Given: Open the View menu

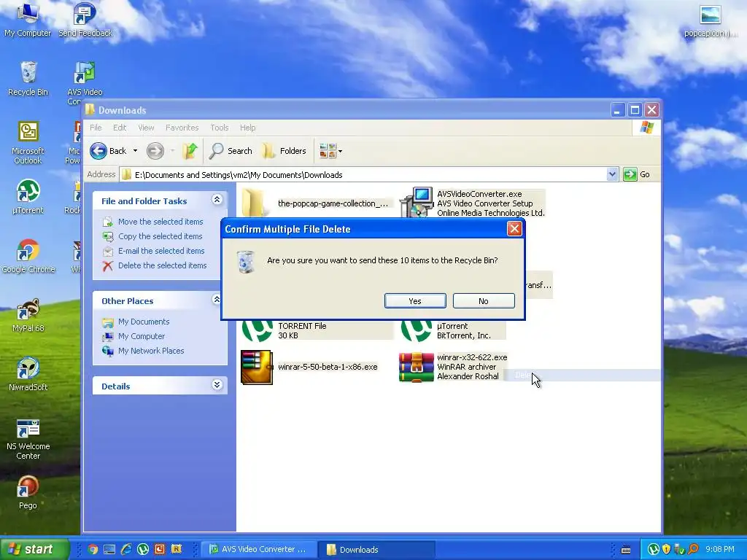Looking at the screenshot, I should tap(146, 128).
